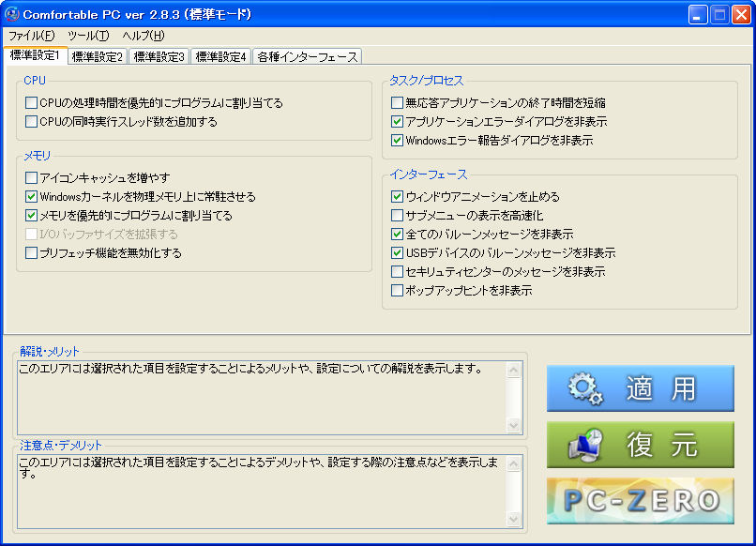Enable アイコンキャッシュを増やす checkbox

[x=32, y=178]
